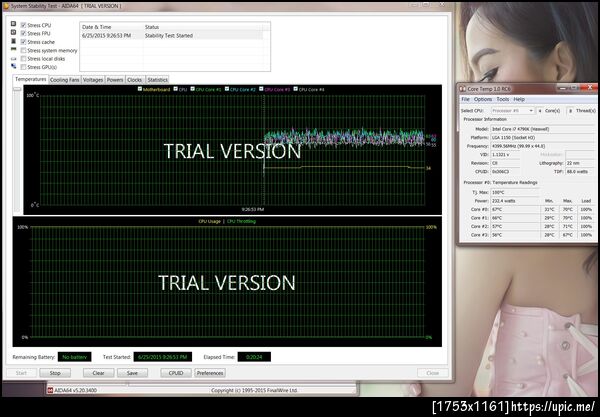
Task: Click the Tj. Max value 100°C
Action: pyautogui.click(x=515, y=192)
